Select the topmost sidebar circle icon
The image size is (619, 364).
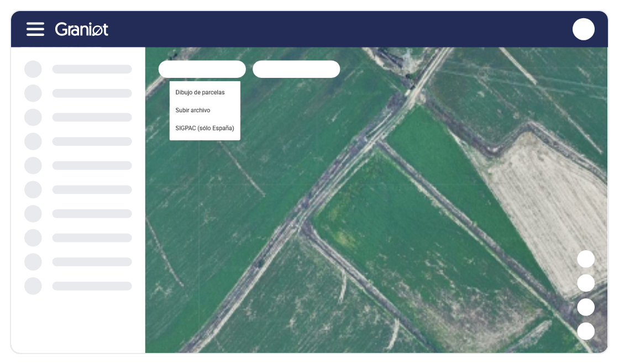tap(33, 69)
